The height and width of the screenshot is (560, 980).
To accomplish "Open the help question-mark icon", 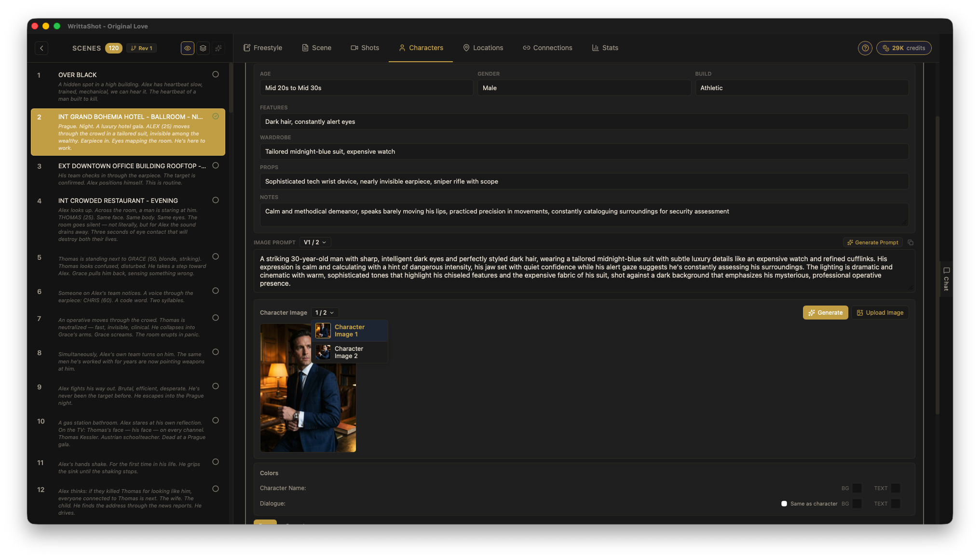I will pyautogui.click(x=865, y=48).
